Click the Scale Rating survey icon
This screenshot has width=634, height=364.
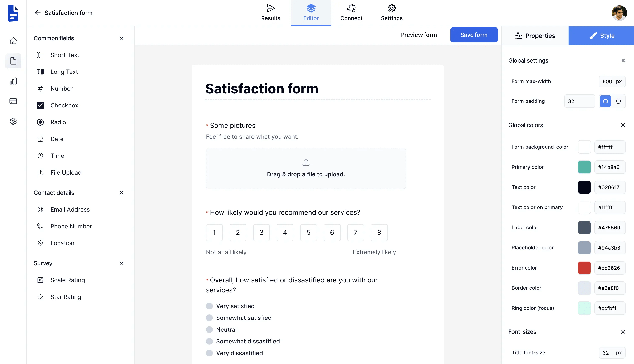point(41,280)
